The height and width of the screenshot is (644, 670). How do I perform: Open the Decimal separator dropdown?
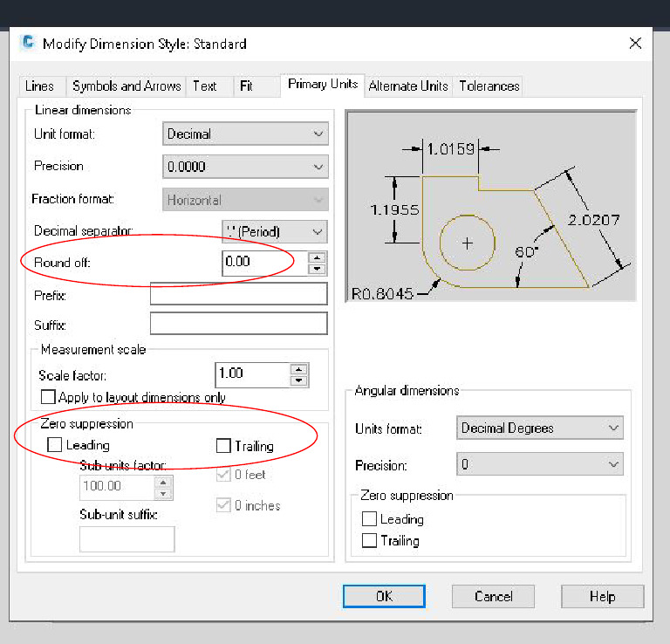(275, 232)
